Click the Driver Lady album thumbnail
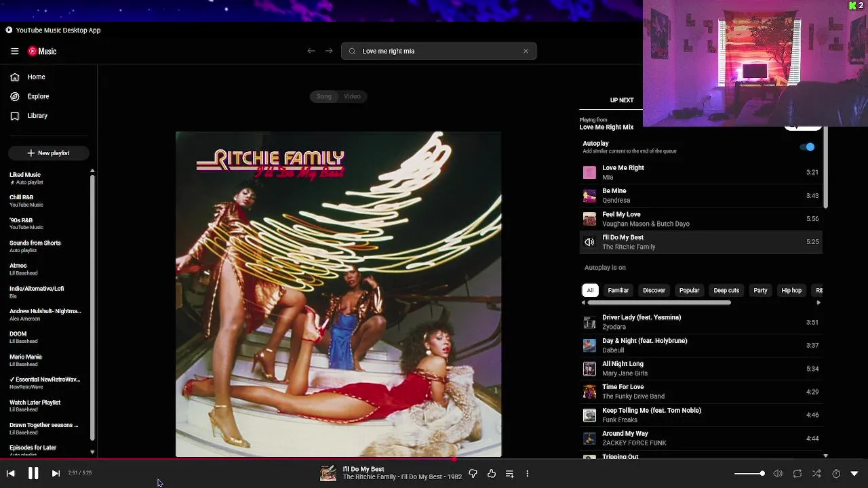 pos(589,322)
